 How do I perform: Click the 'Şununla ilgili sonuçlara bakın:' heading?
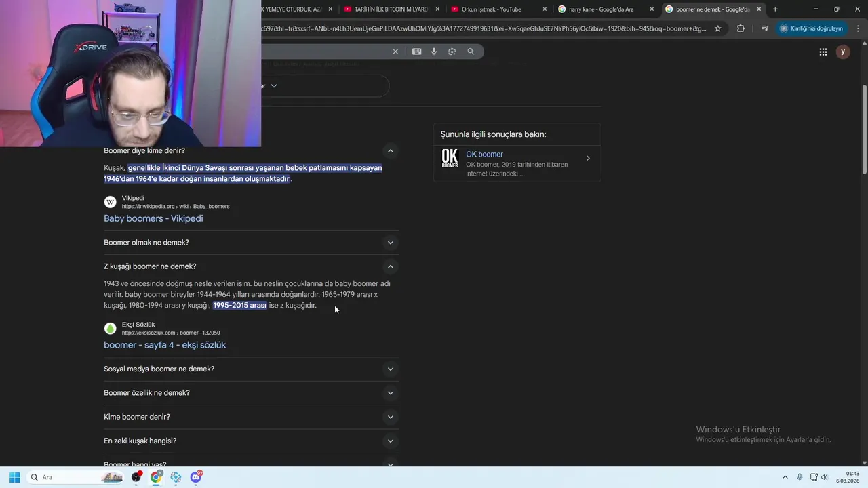coord(493,134)
